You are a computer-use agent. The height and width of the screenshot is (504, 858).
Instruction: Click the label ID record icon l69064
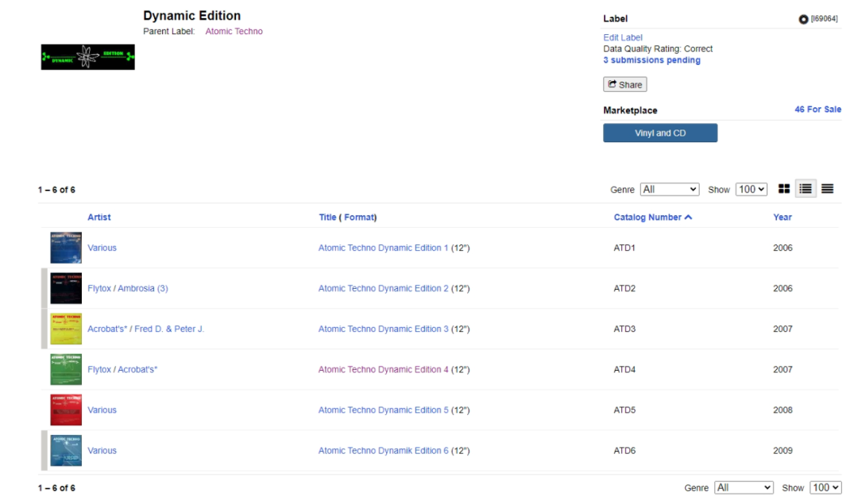pos(803,19)
